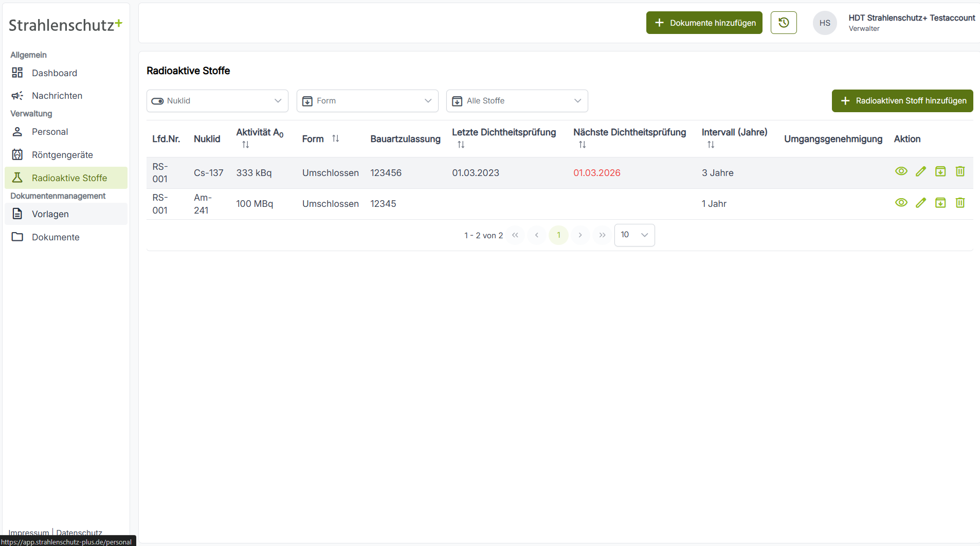Viewport: 980px width, 546px height.
Task: Sort by the Form column
Action: (336, 138)
